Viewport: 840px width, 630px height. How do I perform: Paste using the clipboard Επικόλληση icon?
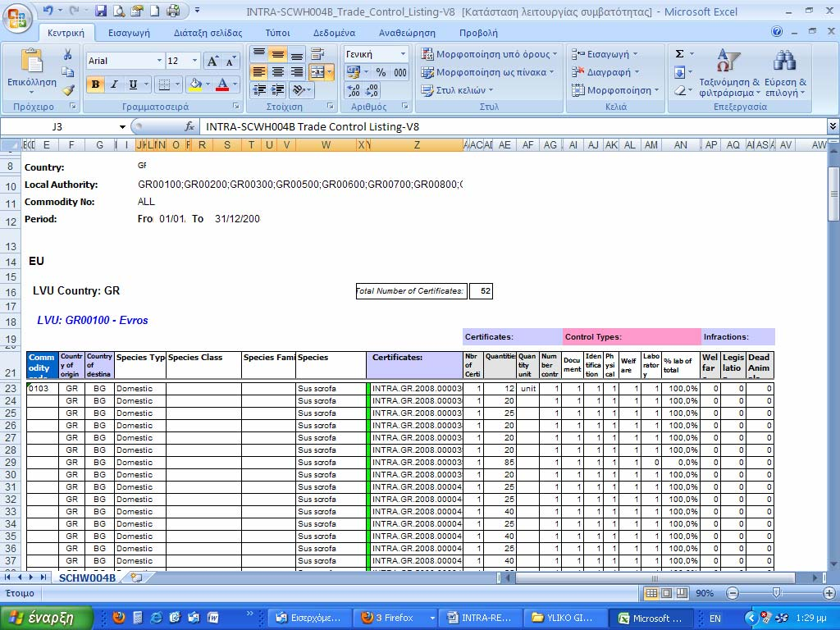coord(32,62)
